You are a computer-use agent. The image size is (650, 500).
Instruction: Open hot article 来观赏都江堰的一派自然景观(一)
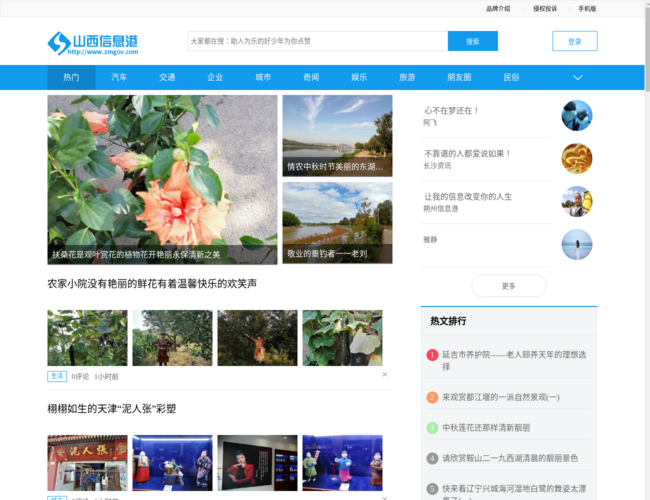(501, 397)
